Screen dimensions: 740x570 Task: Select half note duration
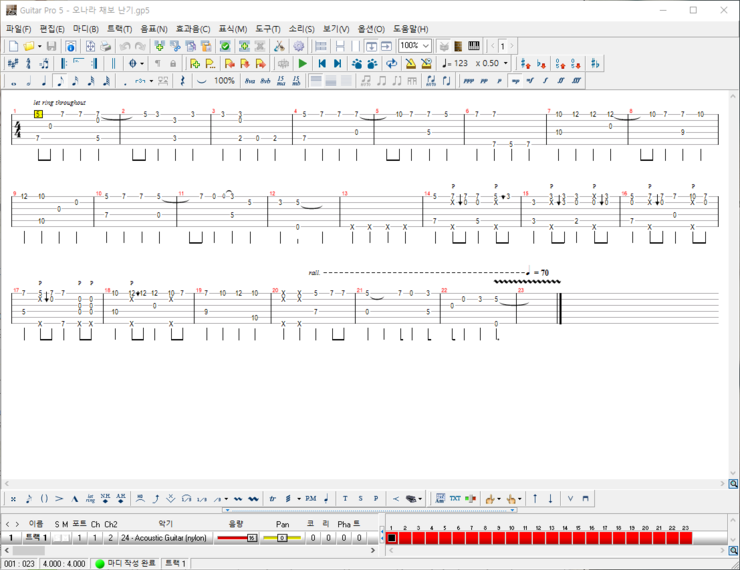29,81
